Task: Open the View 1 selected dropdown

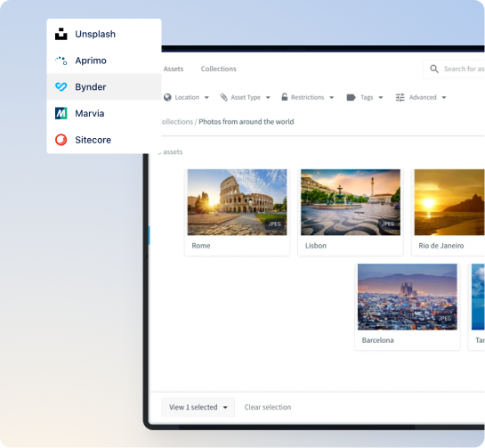Action: coord(198,407)
